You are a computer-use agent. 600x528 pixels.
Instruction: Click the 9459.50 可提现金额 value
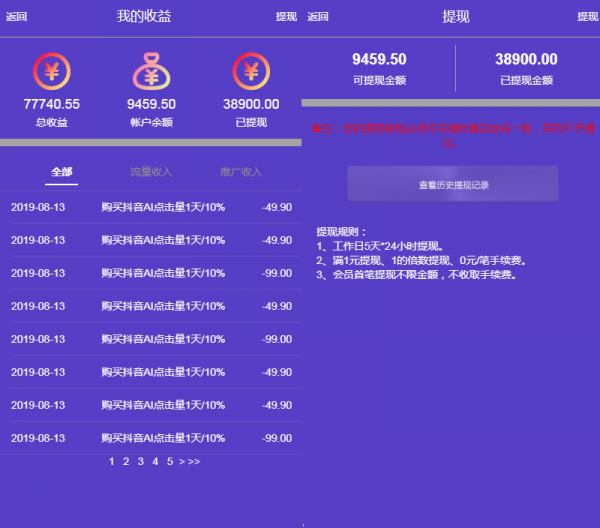pos(379,60)
